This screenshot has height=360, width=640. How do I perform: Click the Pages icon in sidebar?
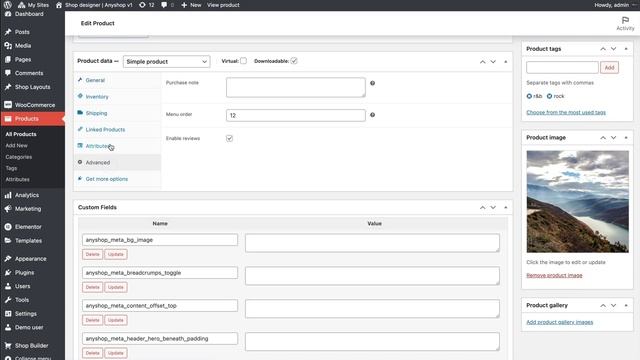(8, 59)
